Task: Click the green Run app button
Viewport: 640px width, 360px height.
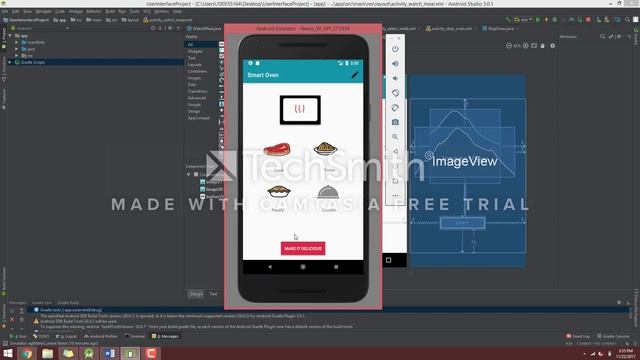Action: click(538, 20)
